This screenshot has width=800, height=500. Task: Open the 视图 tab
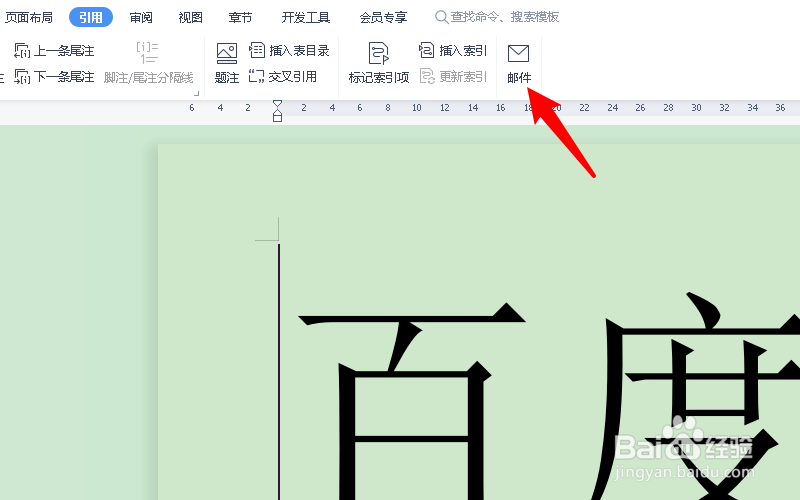(x=190, y=17)
